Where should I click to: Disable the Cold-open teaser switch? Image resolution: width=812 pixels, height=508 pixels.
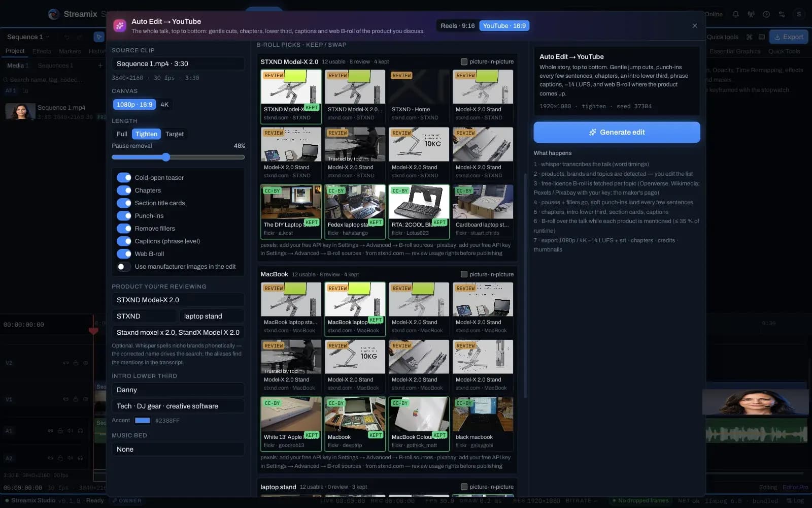coord(124,177)
